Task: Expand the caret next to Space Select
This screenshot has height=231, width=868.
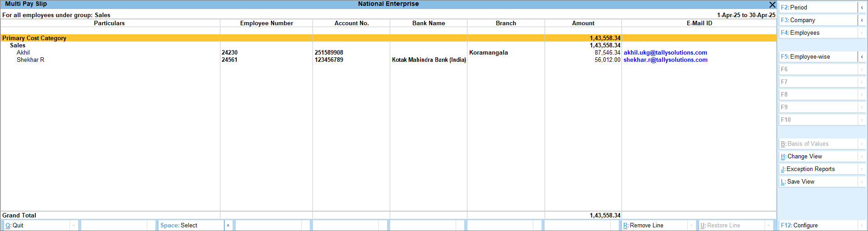Action: [228, 226]
